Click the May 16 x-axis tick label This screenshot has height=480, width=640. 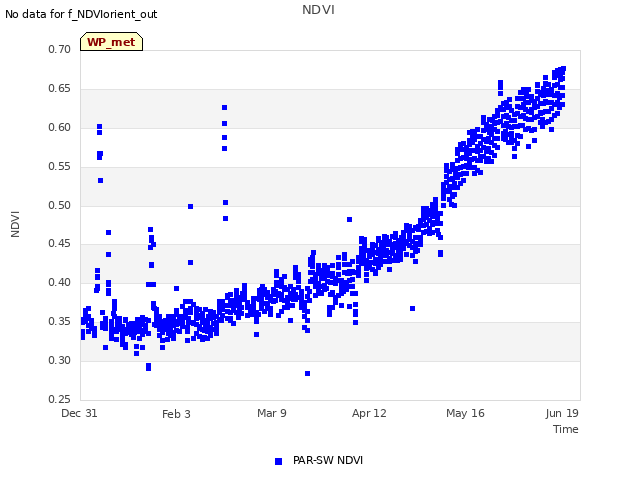pos(465,413)
